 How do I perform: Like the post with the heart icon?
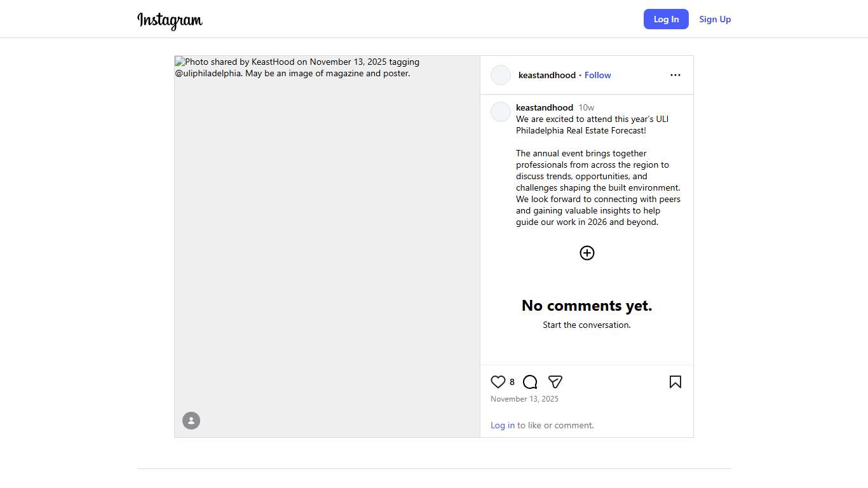[x=498, y=382]
